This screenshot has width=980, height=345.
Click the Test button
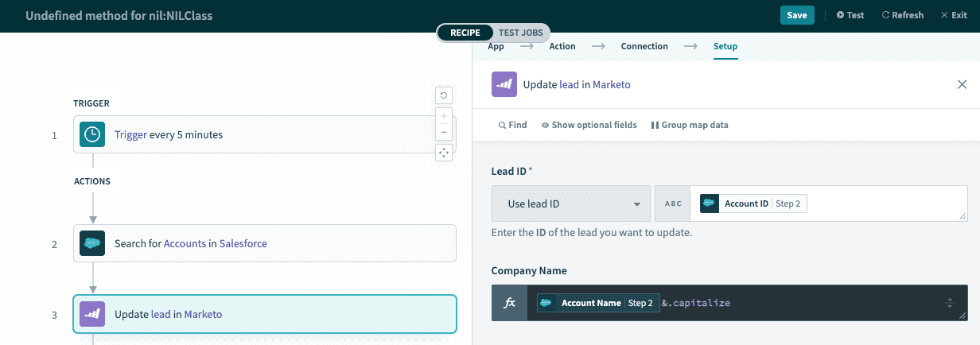850,15
